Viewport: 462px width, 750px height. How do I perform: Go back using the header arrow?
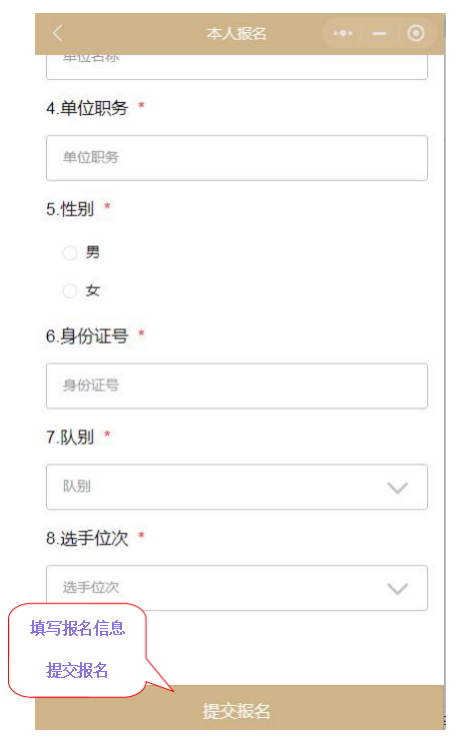click(x=58, y=33)
